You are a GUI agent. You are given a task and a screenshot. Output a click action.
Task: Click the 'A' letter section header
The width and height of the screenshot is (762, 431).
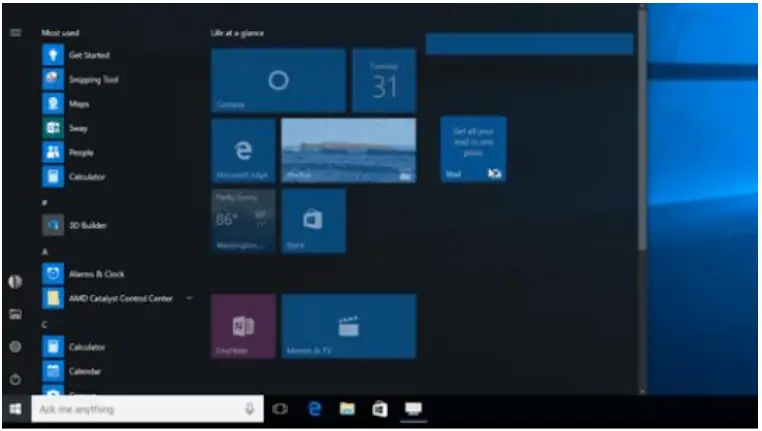tap(45, 252)
